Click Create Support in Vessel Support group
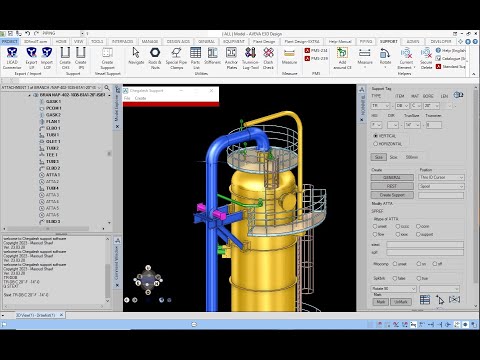 [107, 58]
